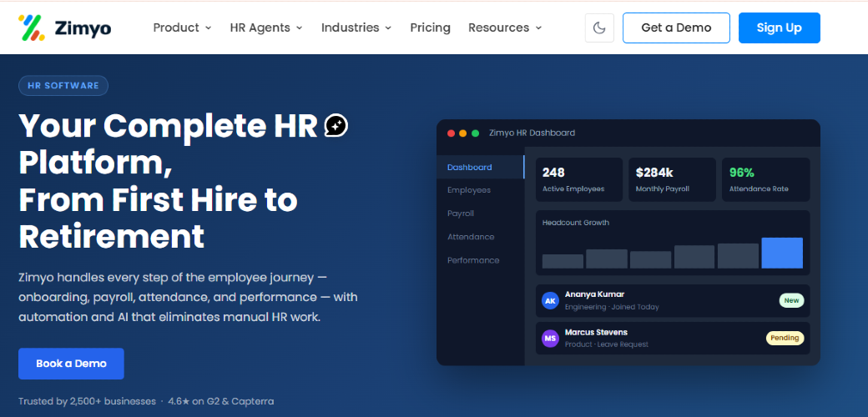Click 'Trusted by 2,500+ businesses' text
Image resolution: width=868 pixels, height=417 pixels.
tap(87, 401)
